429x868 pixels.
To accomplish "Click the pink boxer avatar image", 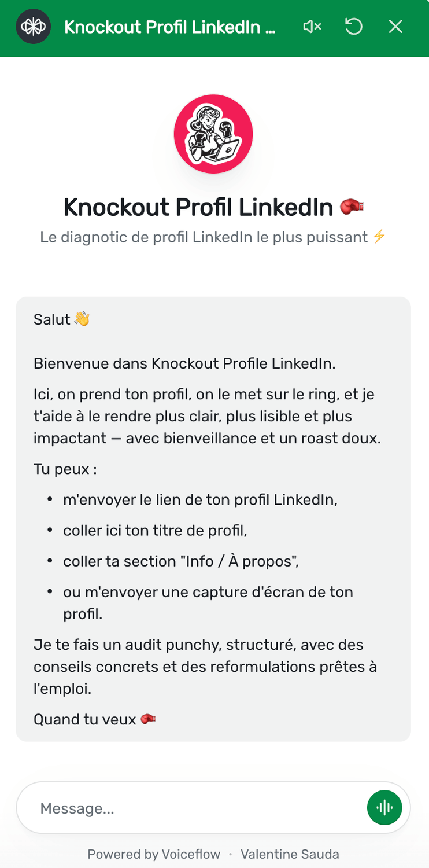I will (213, 134).
